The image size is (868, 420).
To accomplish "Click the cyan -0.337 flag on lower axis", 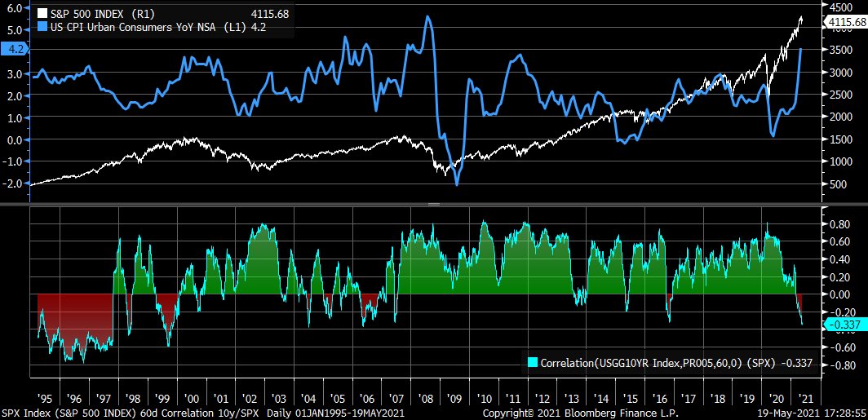I will click(x=845, y=325).
